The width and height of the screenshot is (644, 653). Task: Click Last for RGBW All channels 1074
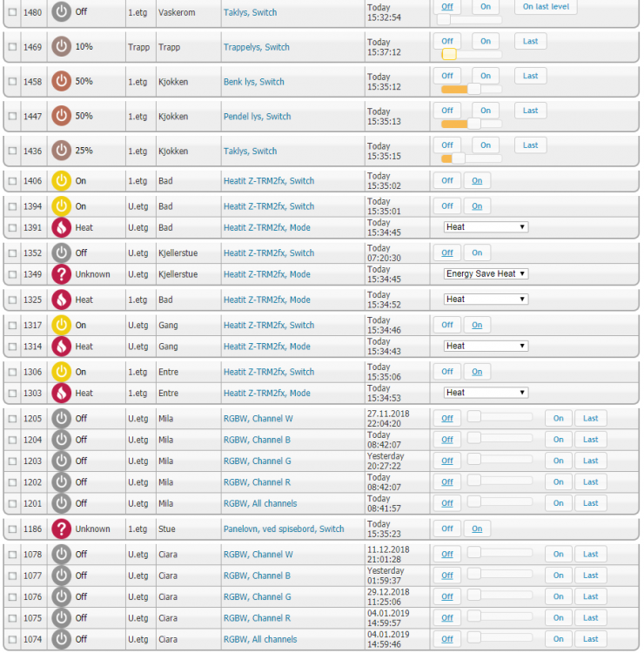[x=590, y=639]
